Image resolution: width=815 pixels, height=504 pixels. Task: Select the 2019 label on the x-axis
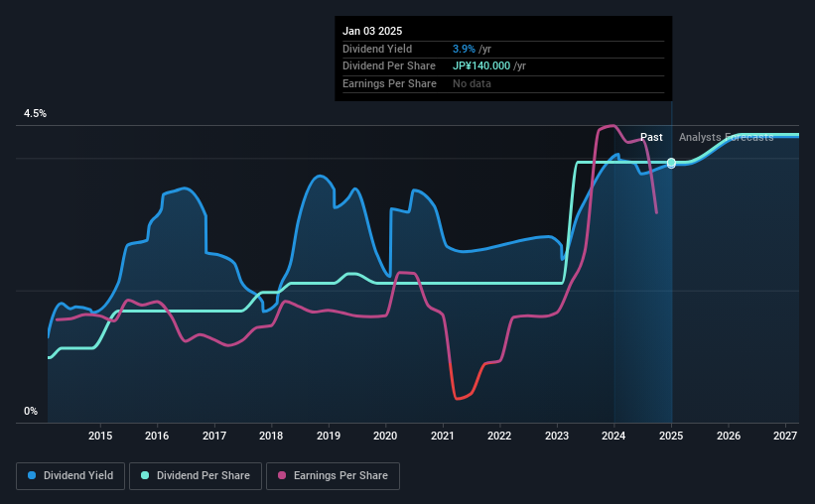pyautogui.click(x=329, y=436)
